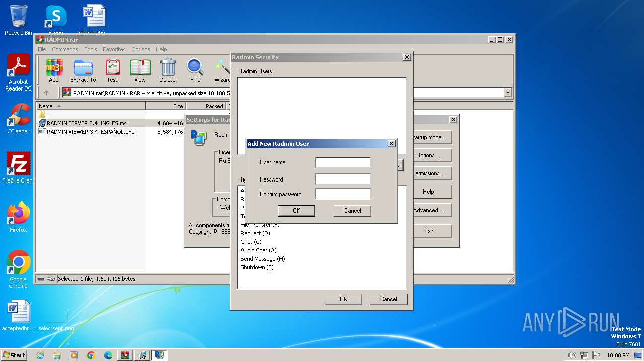This screenshot has height=362, width=644.
Task: Click the volume icon in system tray
Action: (x=572, y=355)
